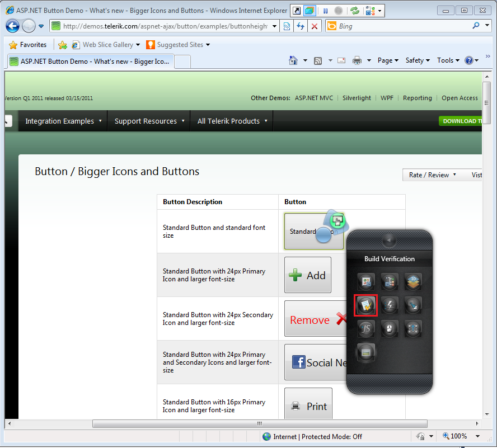Select the mouse action icon
The image size is (497, 448).
389,328
